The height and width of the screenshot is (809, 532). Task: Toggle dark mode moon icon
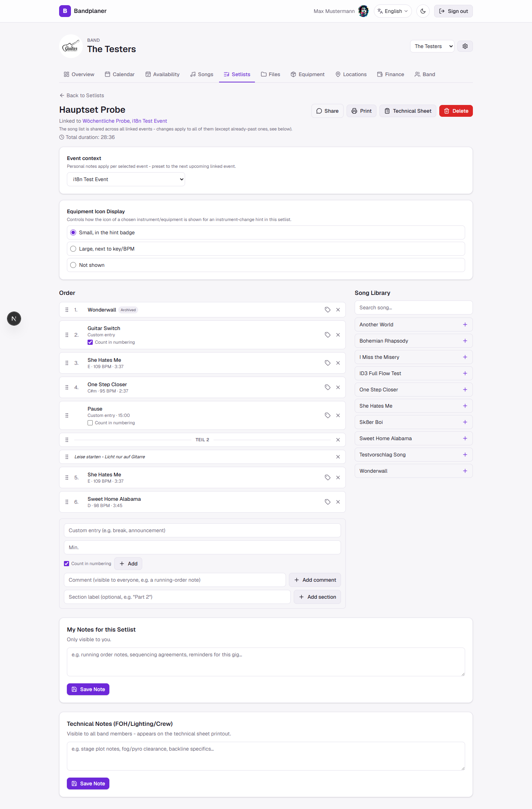pos(423,11)
